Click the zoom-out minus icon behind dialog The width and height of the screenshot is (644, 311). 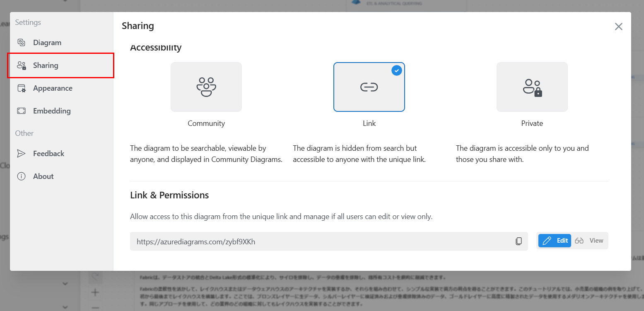click(95, 307)
